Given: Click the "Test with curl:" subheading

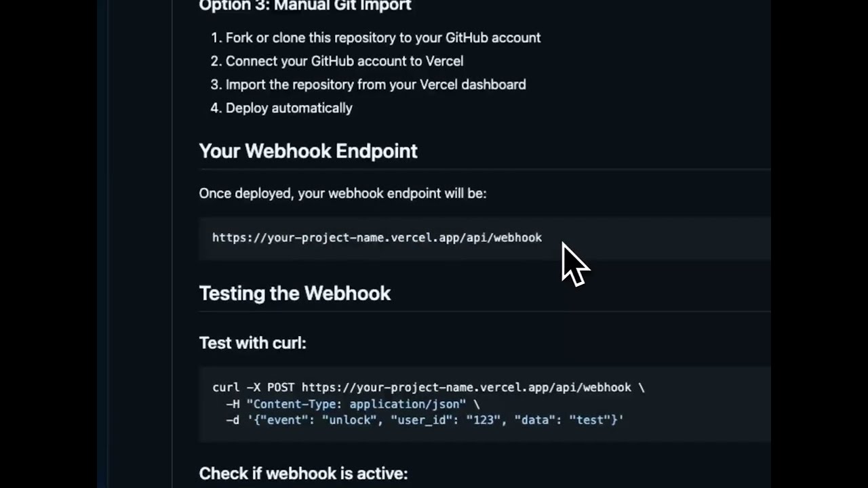Looking at the screenshot, I should [252, 343].
